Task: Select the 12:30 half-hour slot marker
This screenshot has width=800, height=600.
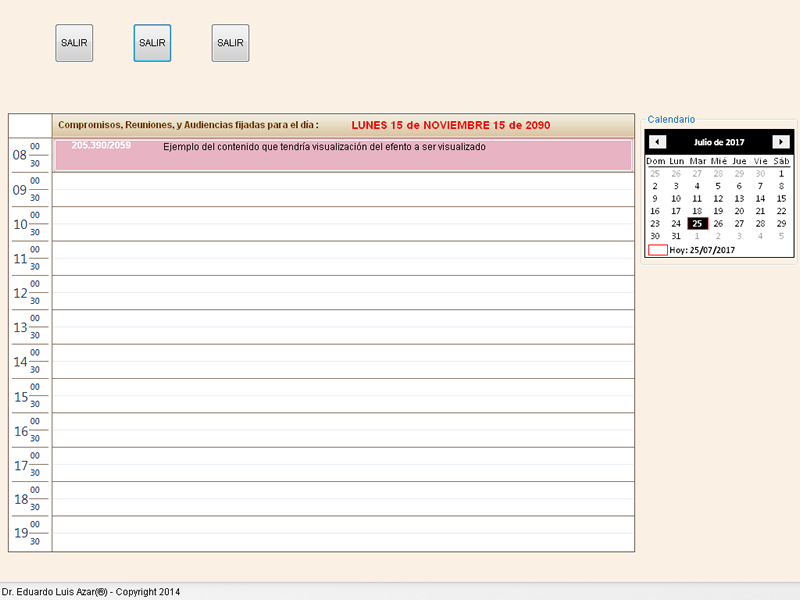Action: [x=35, y=301]
